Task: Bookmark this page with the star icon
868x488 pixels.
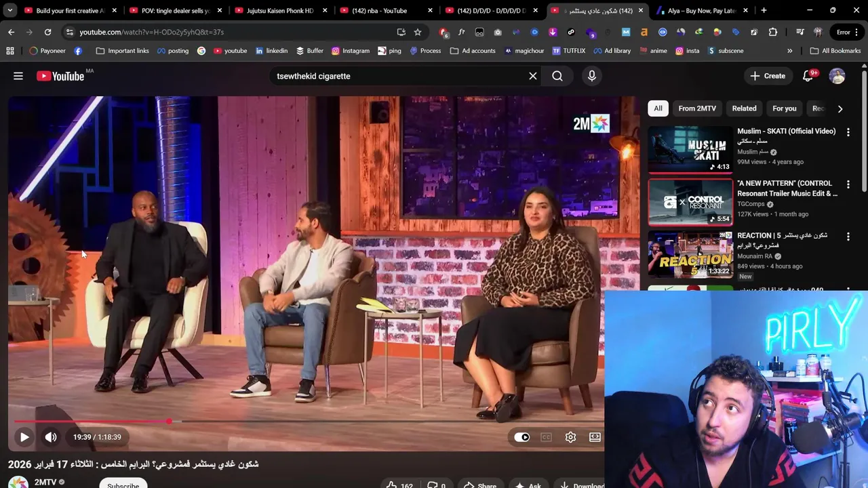Action: pyautogui.click(x=418, y=32)
